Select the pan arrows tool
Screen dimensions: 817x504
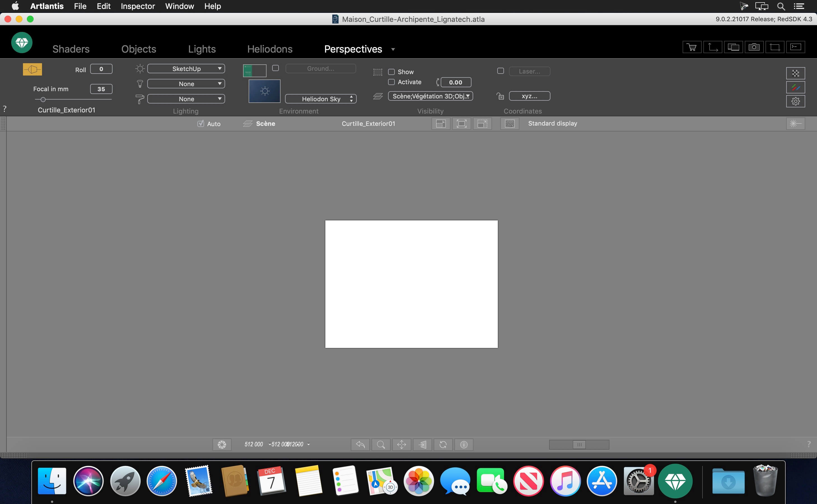click(402, 444)
